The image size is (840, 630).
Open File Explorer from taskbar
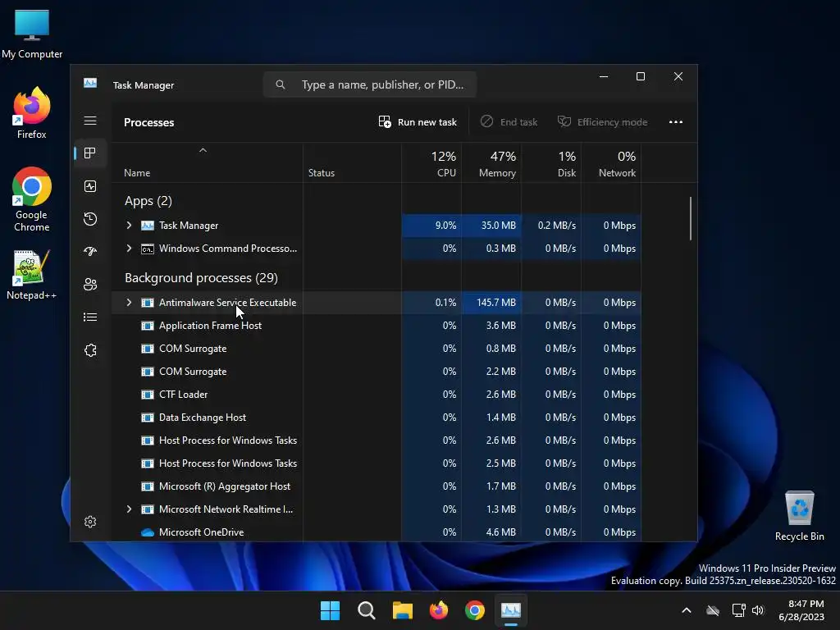(402, 610)
